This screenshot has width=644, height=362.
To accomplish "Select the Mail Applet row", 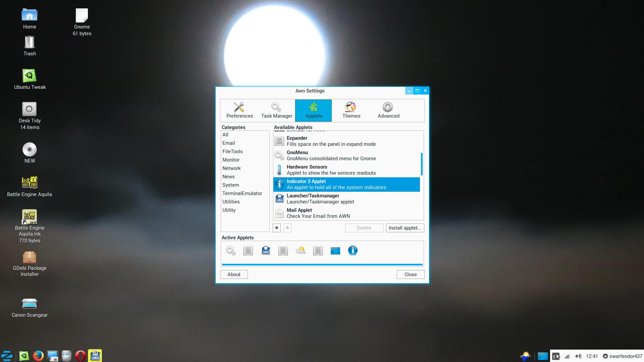I will [346, 213].
